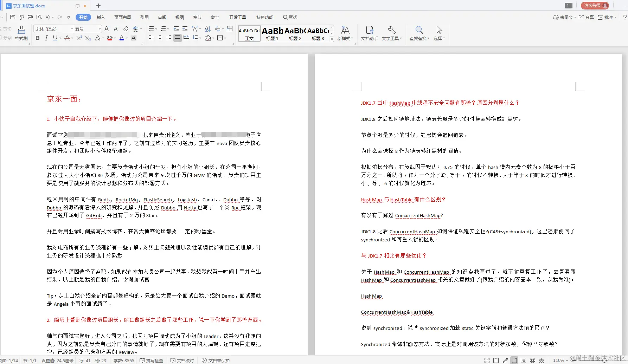Toggle page layout view in status bar
Image resolution: width=628 pixels, height=364 pixels.
pyautogui.click(x=514, y=360)
